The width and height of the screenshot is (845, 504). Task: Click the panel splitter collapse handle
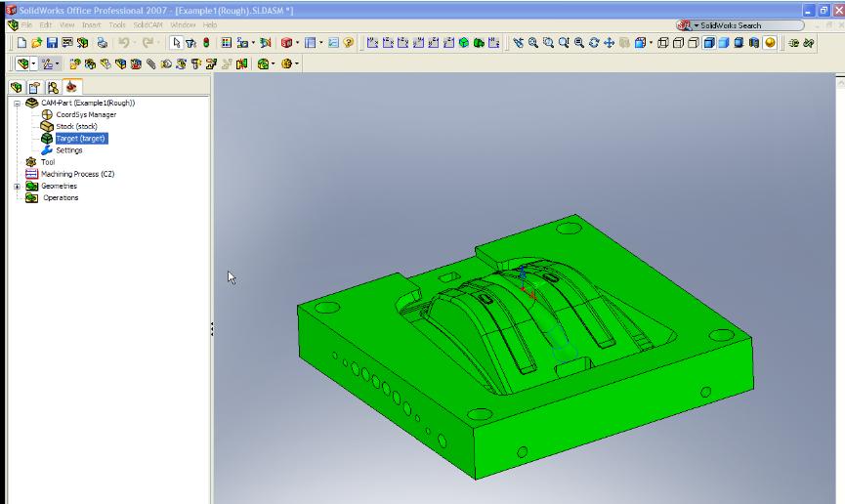click(x=212, y=329)
